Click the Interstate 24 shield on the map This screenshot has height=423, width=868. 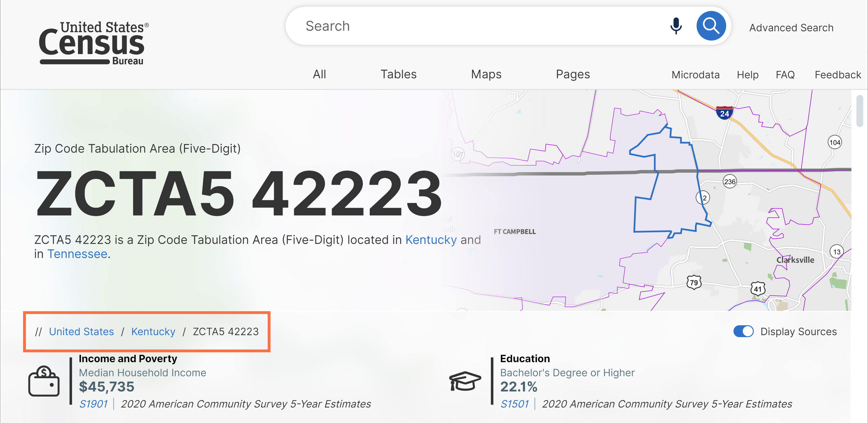[x=724, y=113]
